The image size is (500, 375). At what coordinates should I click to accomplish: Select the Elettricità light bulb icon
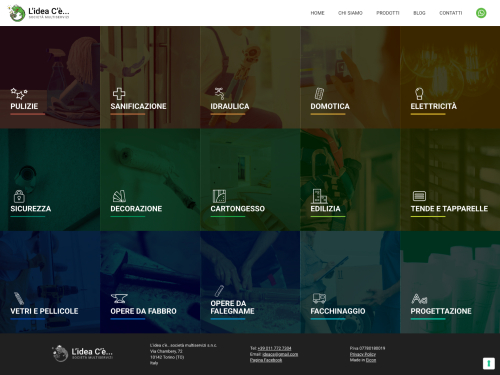tap(419, 94)
